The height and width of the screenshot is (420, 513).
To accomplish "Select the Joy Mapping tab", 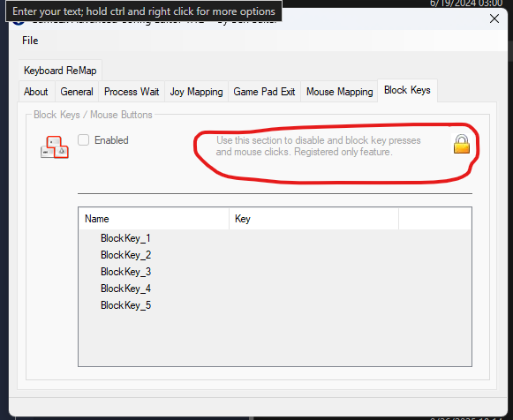I will pyautogui.click(x=196, y=92).
